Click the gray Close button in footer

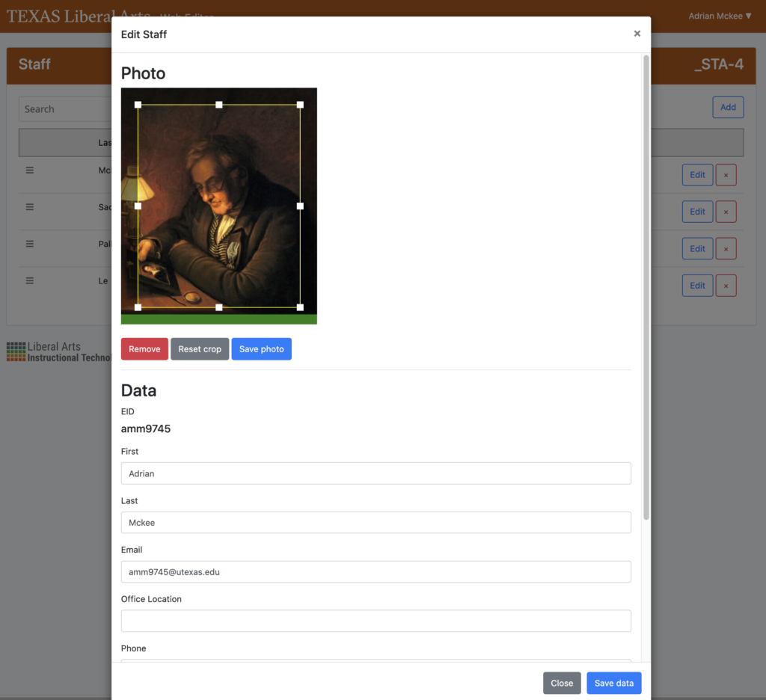[x=562, y=683]
